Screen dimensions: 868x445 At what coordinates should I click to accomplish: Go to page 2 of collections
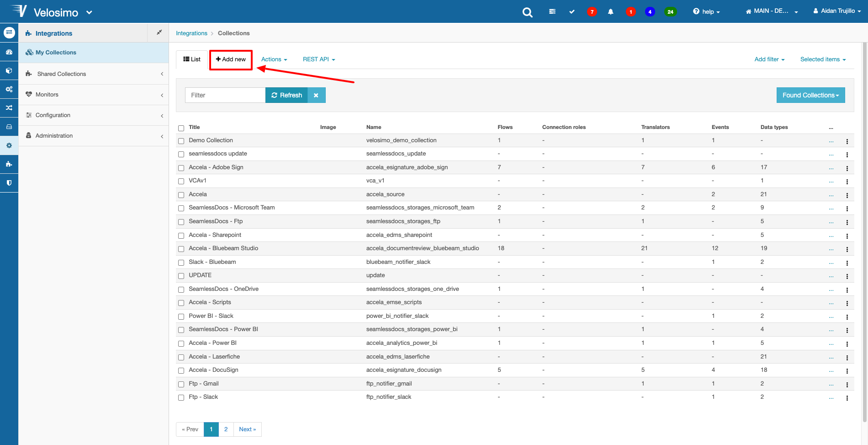click(x=226, y=429)
